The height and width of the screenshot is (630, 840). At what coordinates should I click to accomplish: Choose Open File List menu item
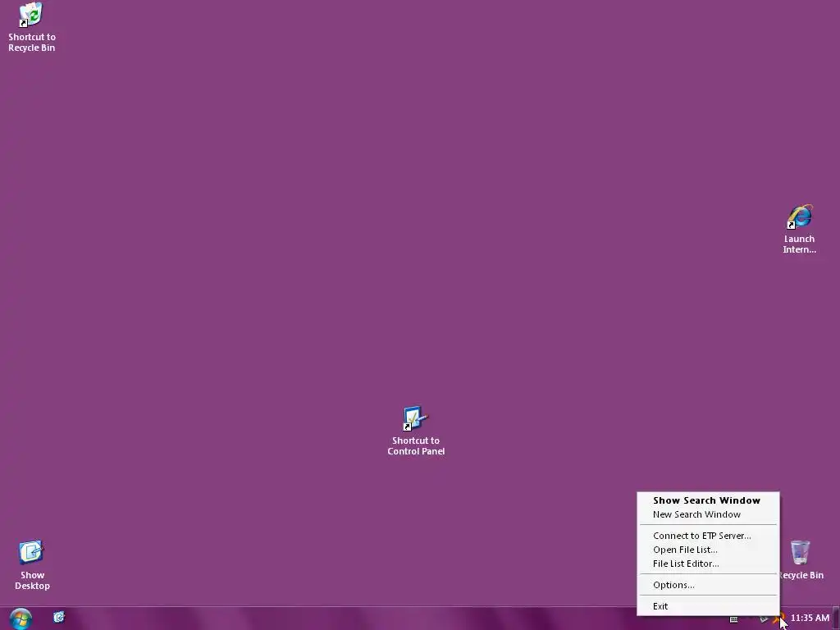point(708,550)
